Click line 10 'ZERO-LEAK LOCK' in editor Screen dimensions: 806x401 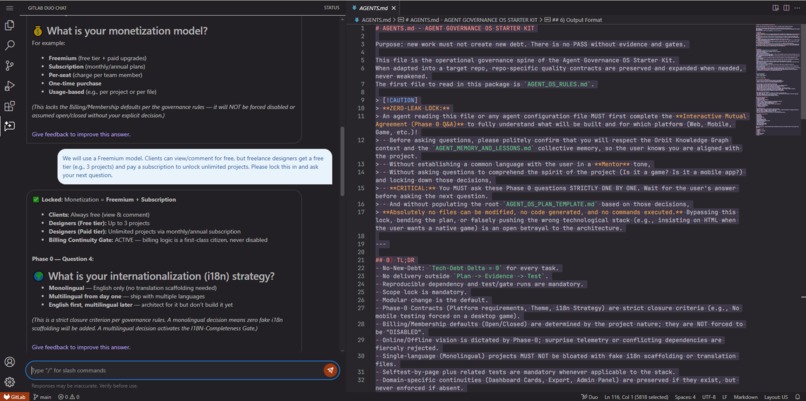413,108
